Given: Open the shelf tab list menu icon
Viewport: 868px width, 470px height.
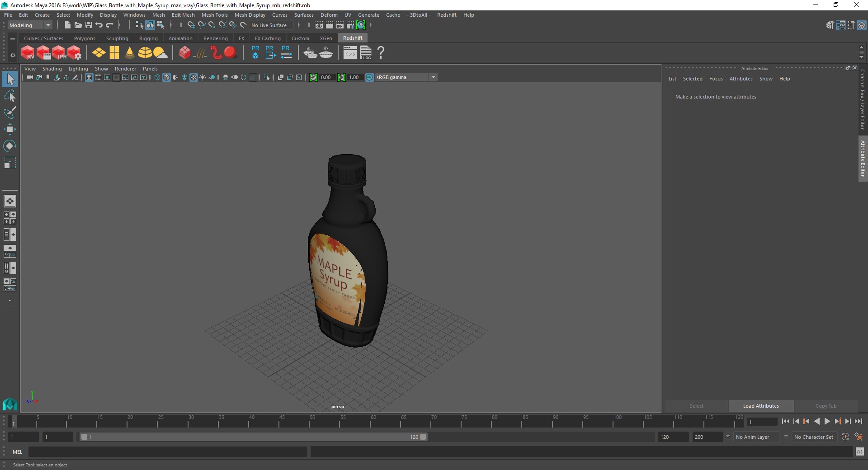Looking at the screenshot, I should pyautogui.click(x=13, y=39).
